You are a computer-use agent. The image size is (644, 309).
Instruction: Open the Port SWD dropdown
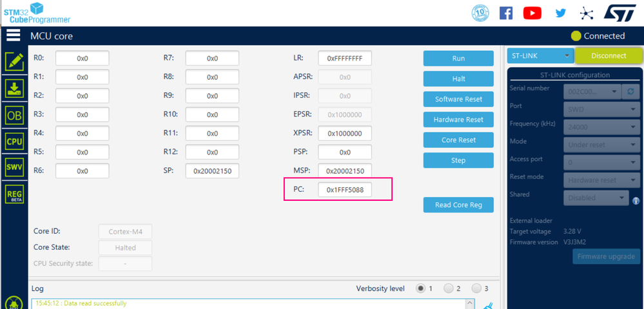click(602, 109)
